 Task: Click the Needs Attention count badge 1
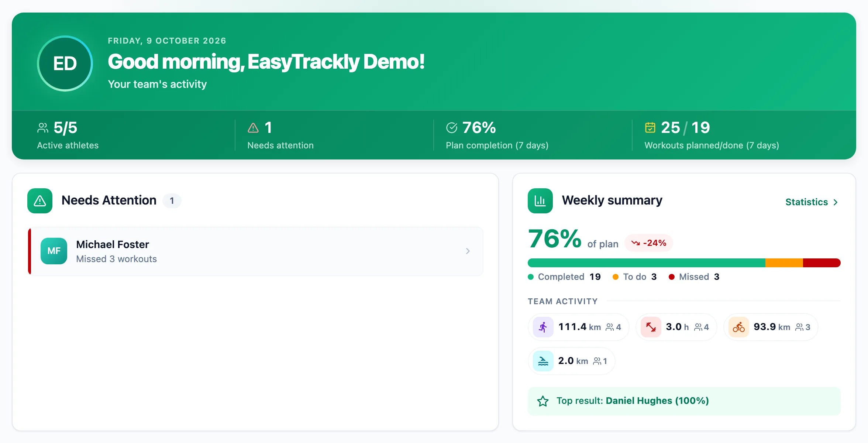tap(172, 201)
